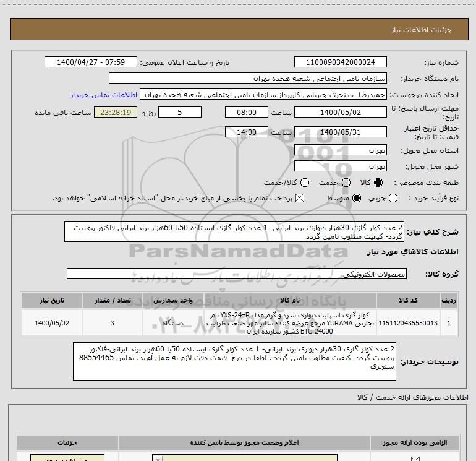Click the public announcement date field 1400/04/27
The image size is (476, 461).
coord(91,62)
